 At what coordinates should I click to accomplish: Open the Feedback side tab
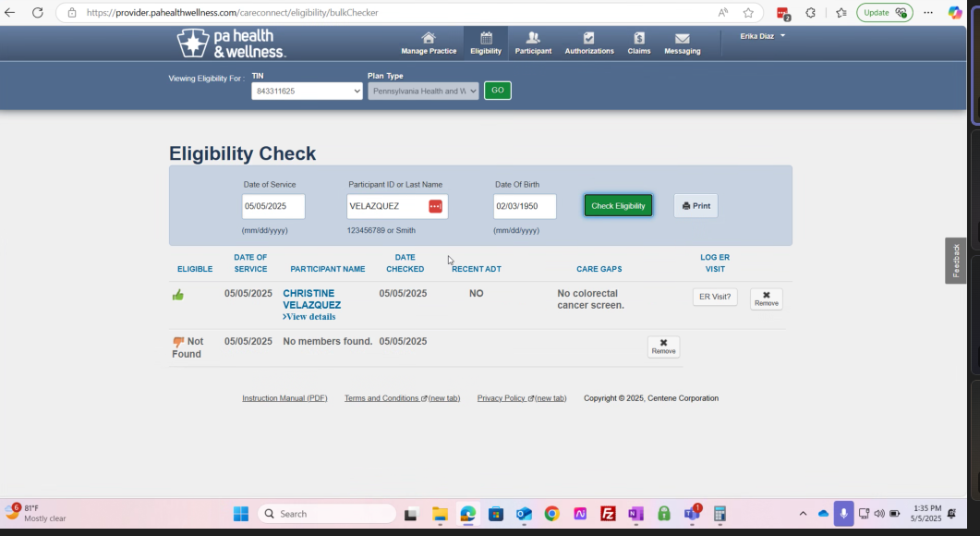click(956, 261)
